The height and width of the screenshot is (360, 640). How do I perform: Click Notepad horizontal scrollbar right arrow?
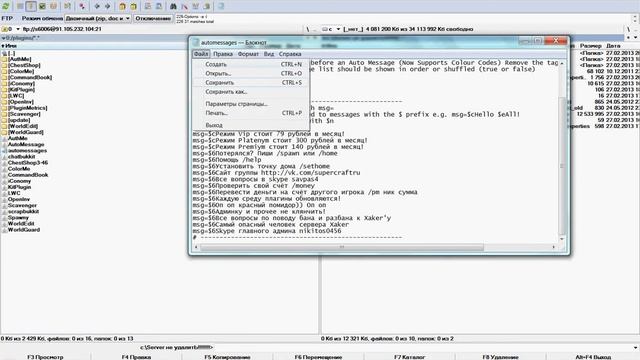coord(553,247)
